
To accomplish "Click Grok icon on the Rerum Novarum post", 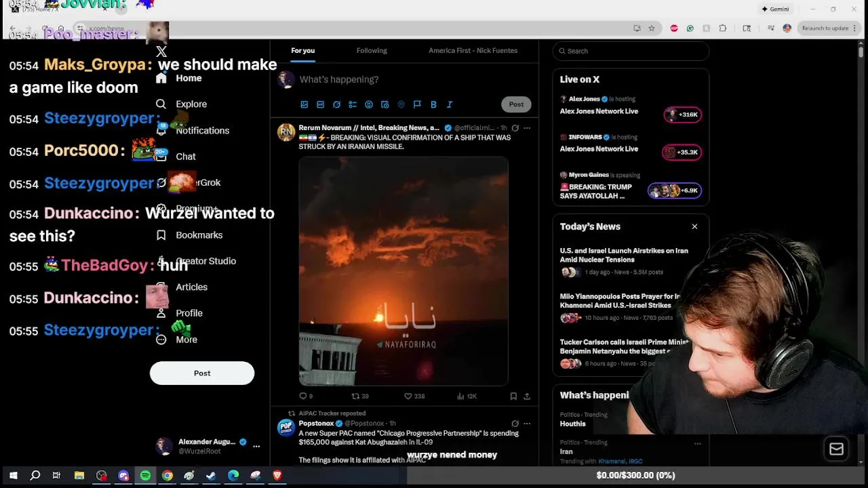I will (515, 127).
